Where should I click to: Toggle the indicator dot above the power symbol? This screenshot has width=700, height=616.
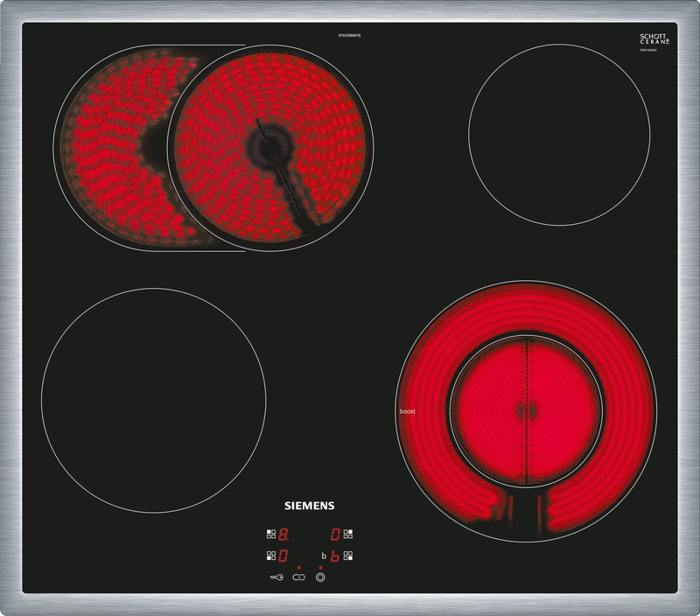[x=319, y=567]
